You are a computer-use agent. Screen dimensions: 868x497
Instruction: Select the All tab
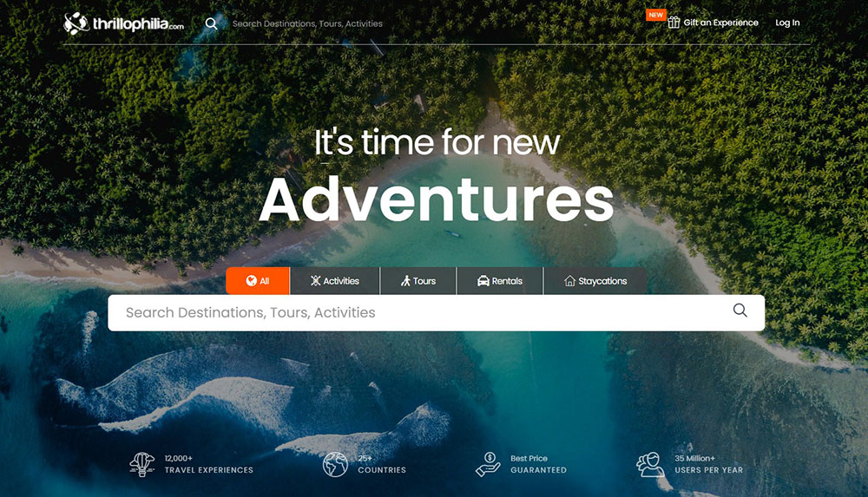(258, 281)
